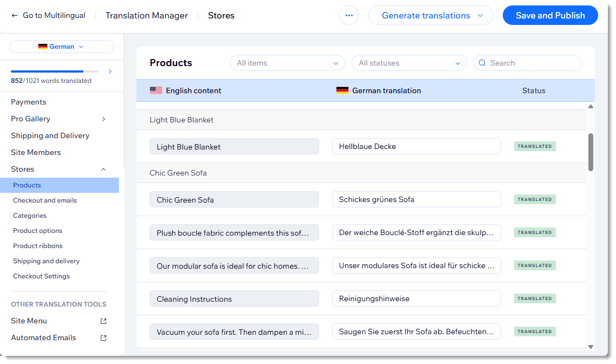Image resolution: width=616 pixels, height=364 pixels.
Task: Click the scroll up arrow in products list
Action: pos(591,106)
